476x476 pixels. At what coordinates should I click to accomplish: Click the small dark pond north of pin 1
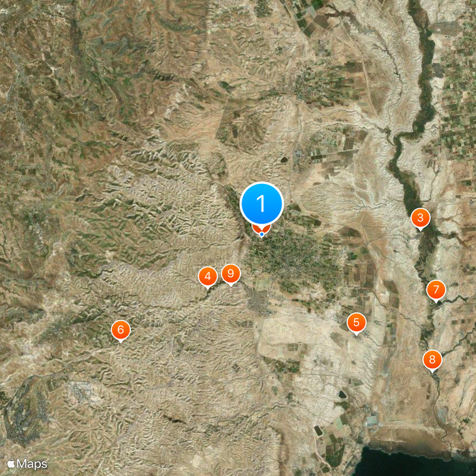(284, 159)
